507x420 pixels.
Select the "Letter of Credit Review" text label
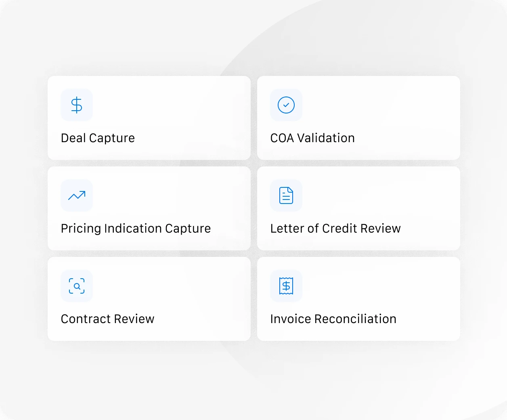(335, 229)
